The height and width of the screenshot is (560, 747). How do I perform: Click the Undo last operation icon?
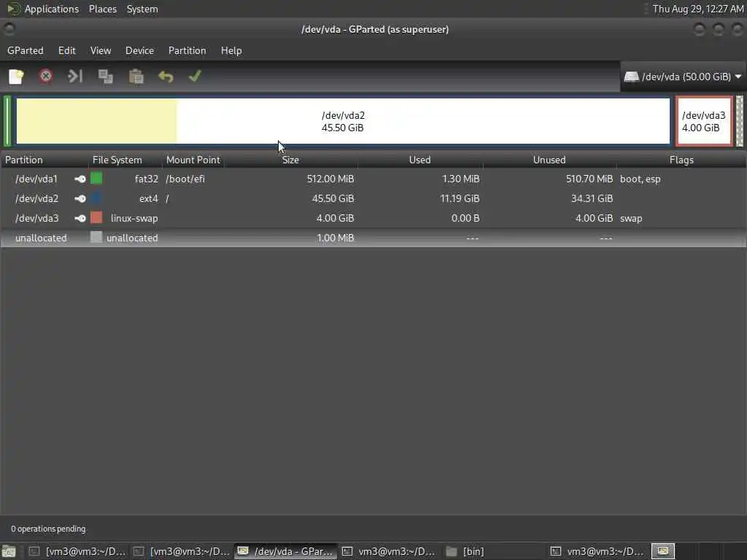coord(166,76)
